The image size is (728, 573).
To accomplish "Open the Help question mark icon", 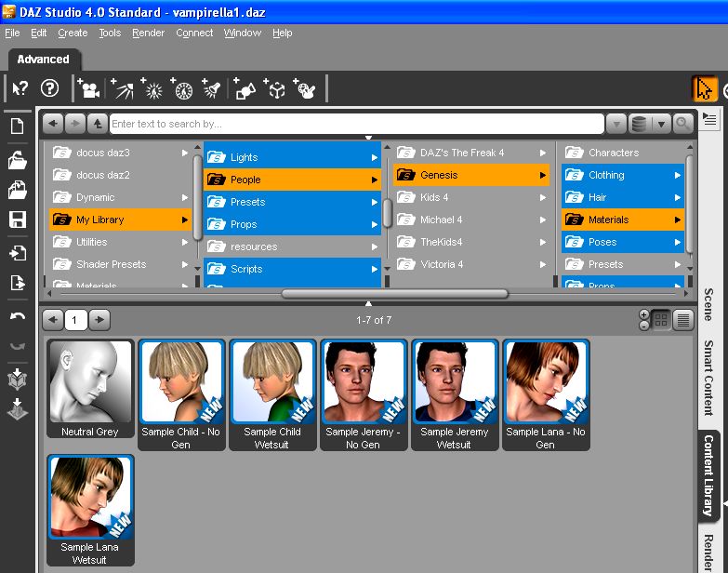I will pyautogui.click(x=49, y=88).
